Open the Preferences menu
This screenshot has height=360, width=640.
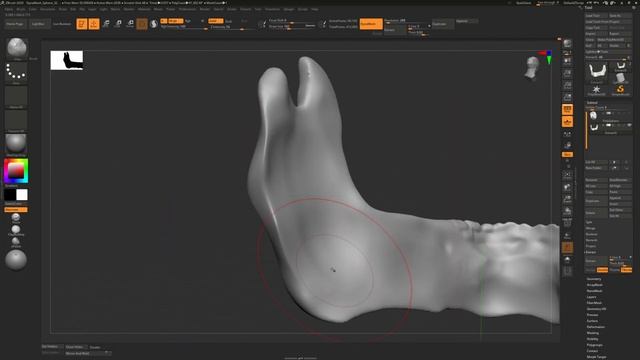click(x=187, y=9)
